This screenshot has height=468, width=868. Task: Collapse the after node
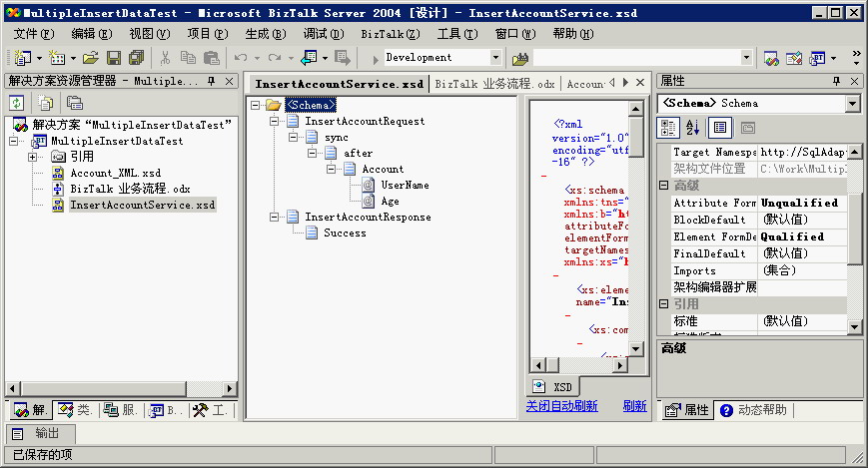tap(312, 154)
